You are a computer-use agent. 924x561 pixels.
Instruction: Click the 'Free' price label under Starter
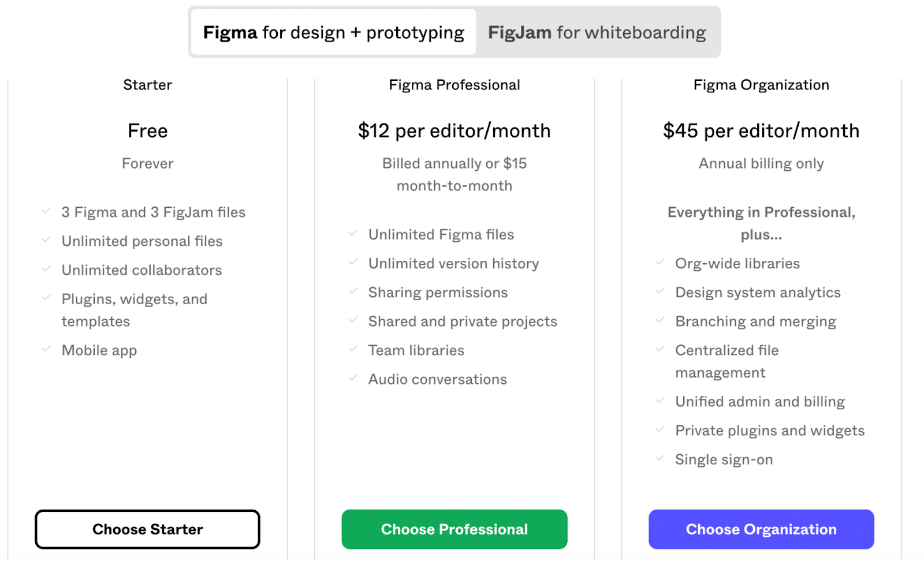point(147,130)
